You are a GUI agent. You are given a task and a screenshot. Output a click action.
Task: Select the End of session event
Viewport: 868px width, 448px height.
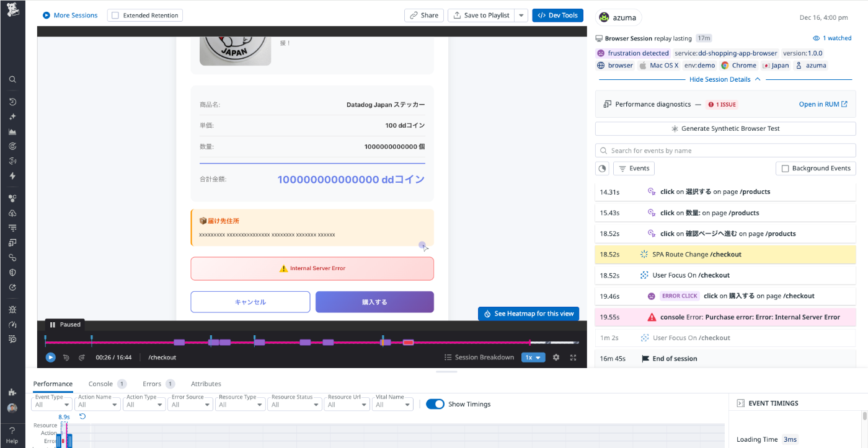click(x=725, y=359)
